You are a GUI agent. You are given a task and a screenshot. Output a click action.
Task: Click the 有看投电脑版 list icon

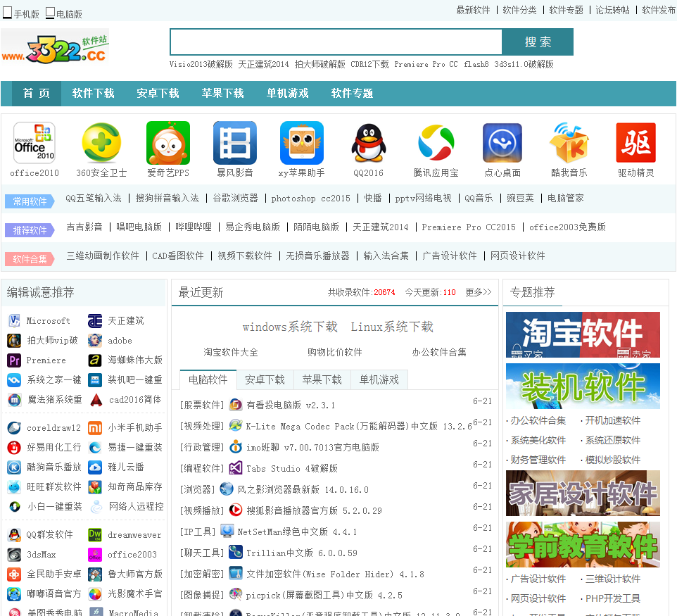(236, 406)
